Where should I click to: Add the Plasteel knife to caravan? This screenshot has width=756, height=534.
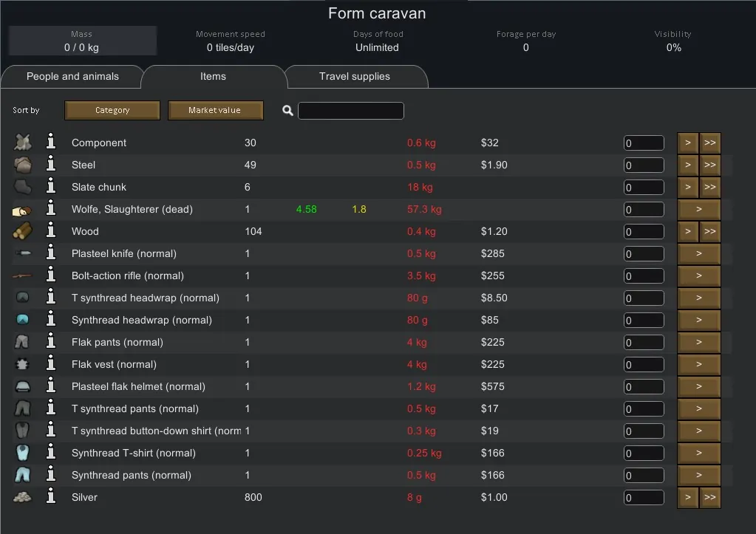pos(698,254)
